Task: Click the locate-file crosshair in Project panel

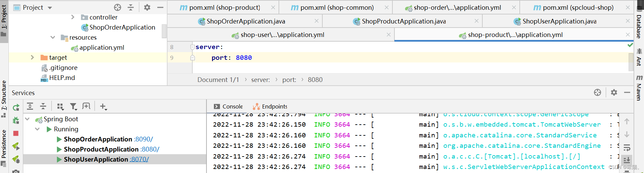Action: point(118,7)
